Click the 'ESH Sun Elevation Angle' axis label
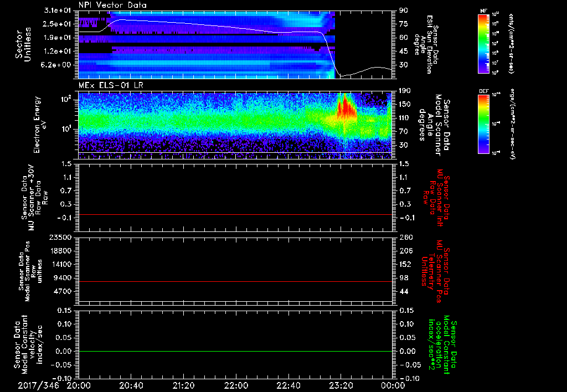 (426, 44)
